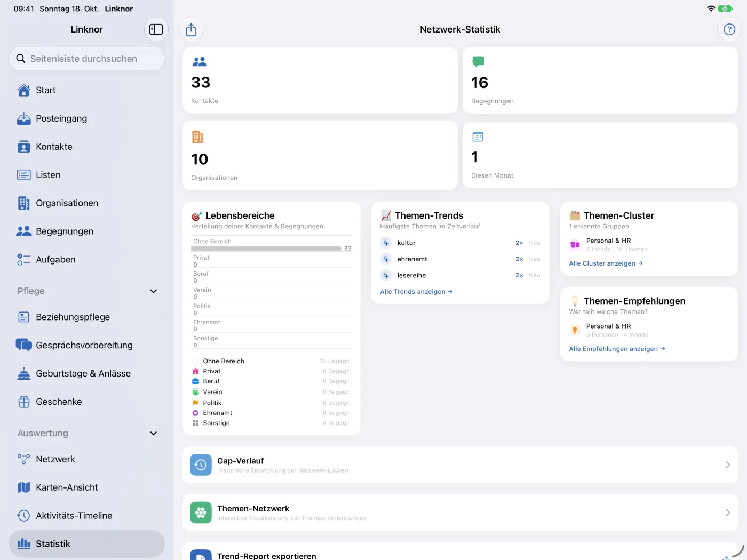Viewport: 747px width, 560px height.
Task: Open the Listen sidebar item
Action: click(x=87, y=175)
